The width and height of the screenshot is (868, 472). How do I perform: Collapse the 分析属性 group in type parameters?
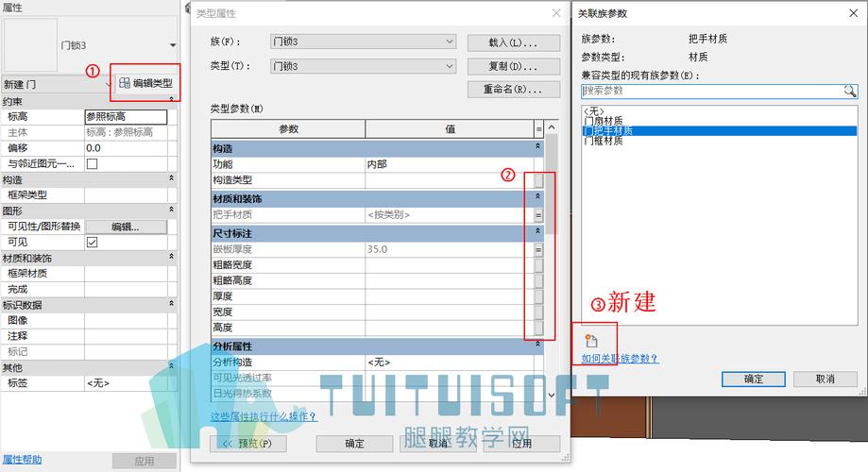[537, 345]
